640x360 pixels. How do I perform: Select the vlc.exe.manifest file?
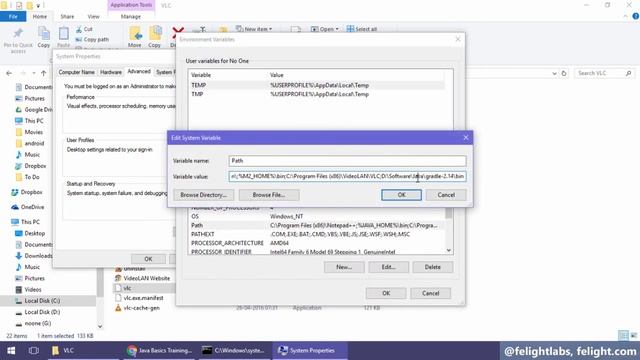pyautogui.click(x=139, y=298)
